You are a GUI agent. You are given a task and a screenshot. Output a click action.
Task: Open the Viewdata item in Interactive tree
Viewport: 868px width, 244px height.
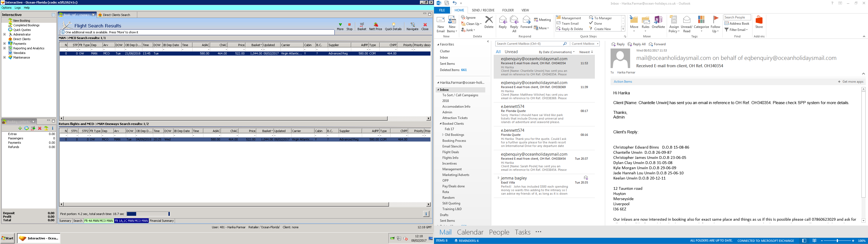pos(20,53)
